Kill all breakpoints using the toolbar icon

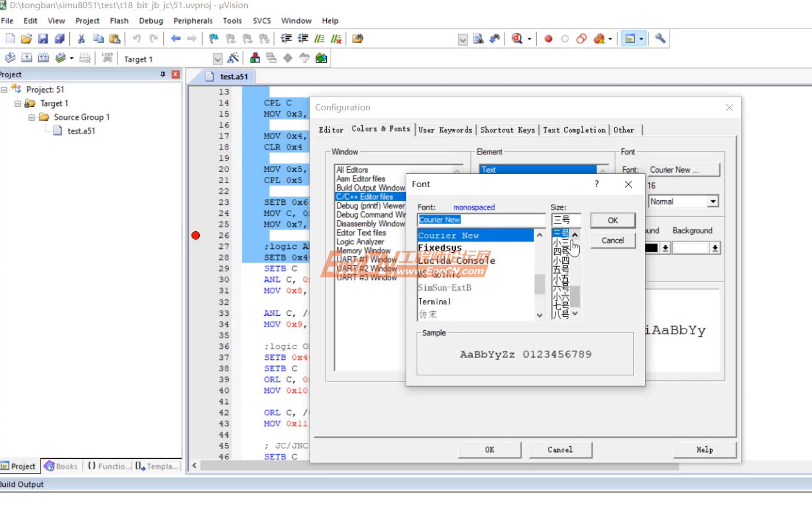[599, 38]
